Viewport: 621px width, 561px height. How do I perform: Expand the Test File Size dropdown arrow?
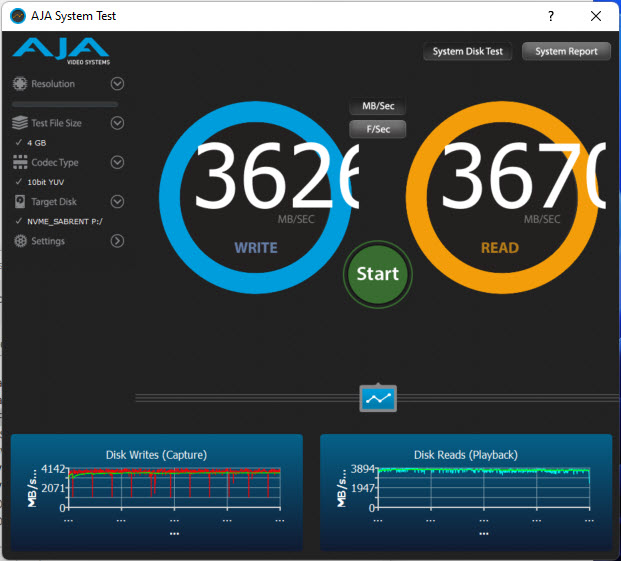click(117, 123)
